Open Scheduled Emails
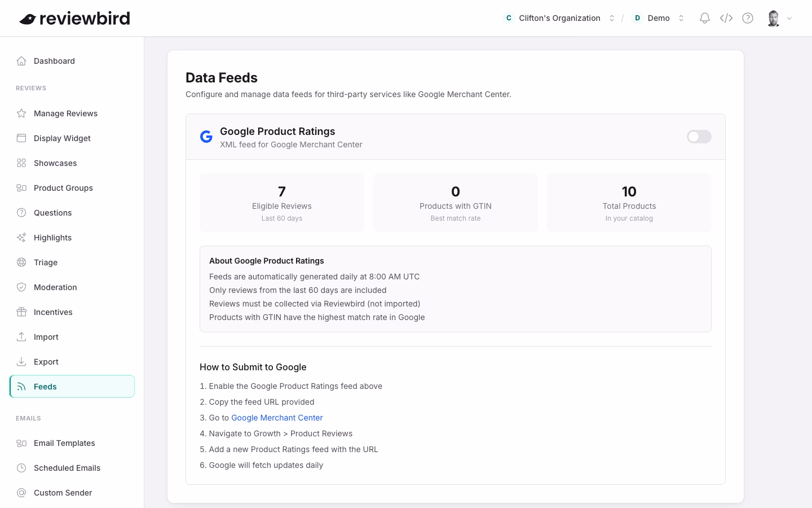Image resolution: width=812 pixels, height=508 pixels. 72,468
